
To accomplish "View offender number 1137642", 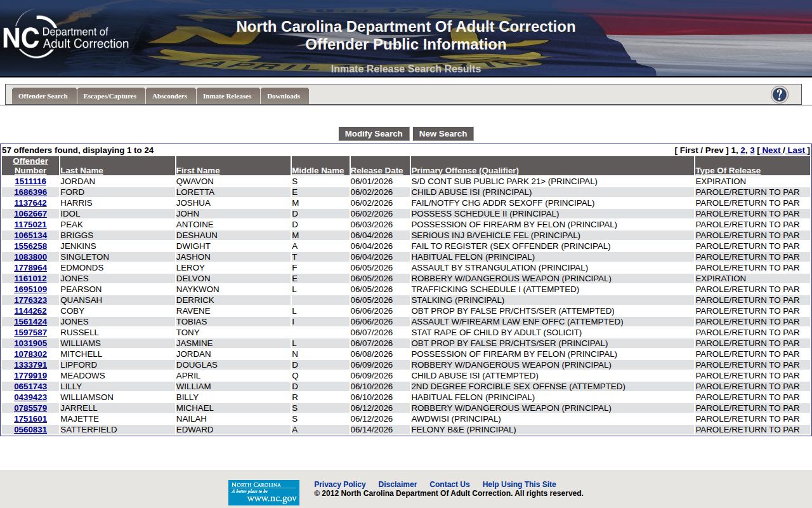I will point(30,203).
